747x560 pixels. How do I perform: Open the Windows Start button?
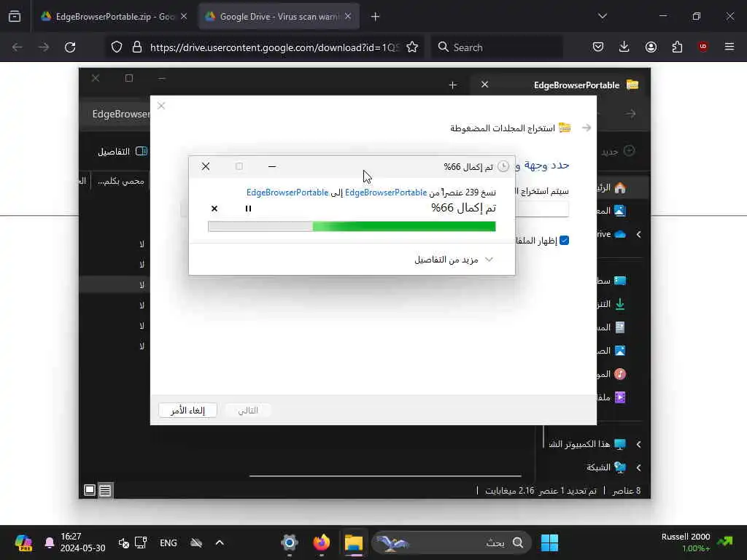point(549,542)
